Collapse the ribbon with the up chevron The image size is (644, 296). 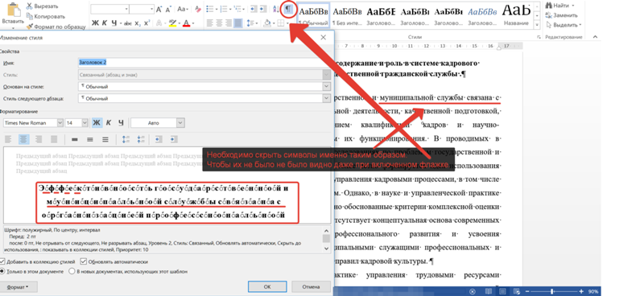pyautogui.click(x=596, y=37)
